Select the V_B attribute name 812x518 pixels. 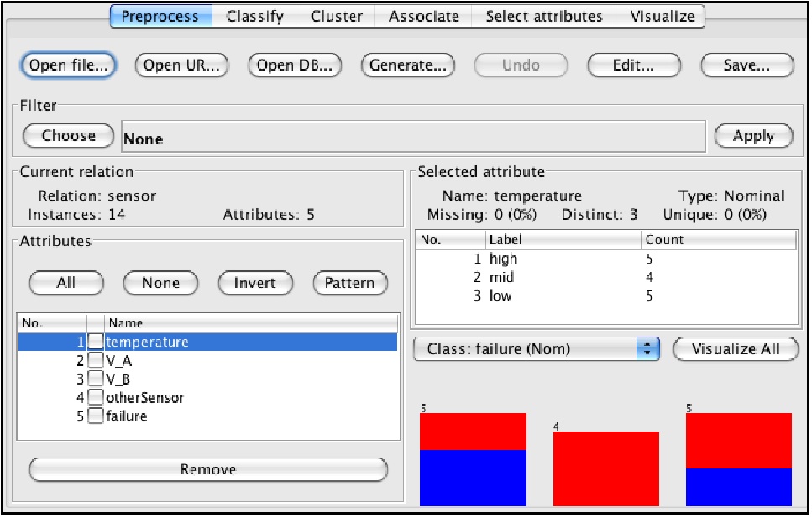point(118,379)
